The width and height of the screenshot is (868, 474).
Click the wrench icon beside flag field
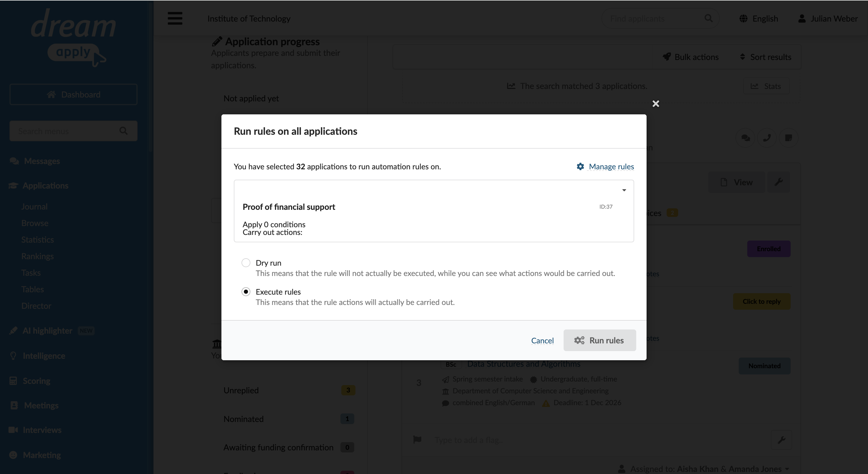coord(781,440)
